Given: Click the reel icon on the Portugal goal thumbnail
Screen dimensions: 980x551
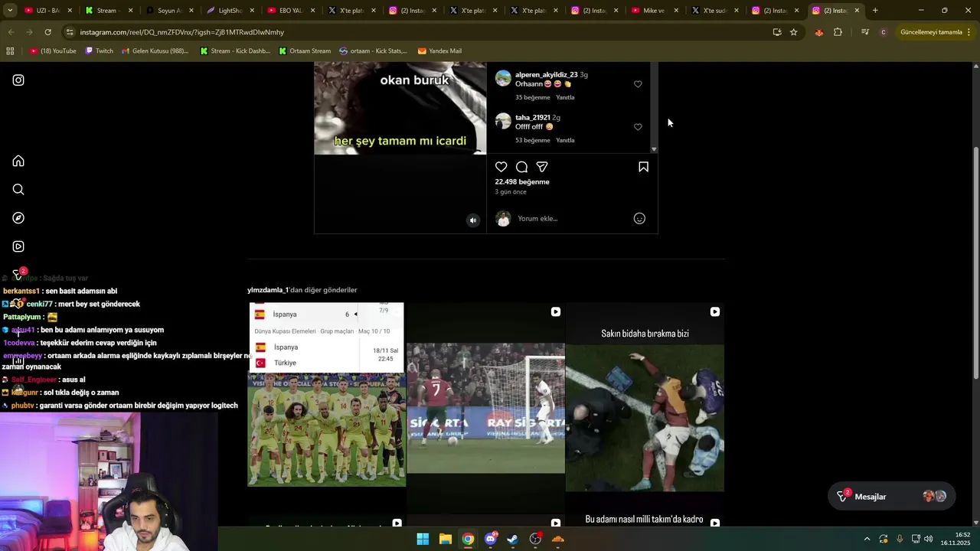Looking at the screenshot, I should coord(556,311).
